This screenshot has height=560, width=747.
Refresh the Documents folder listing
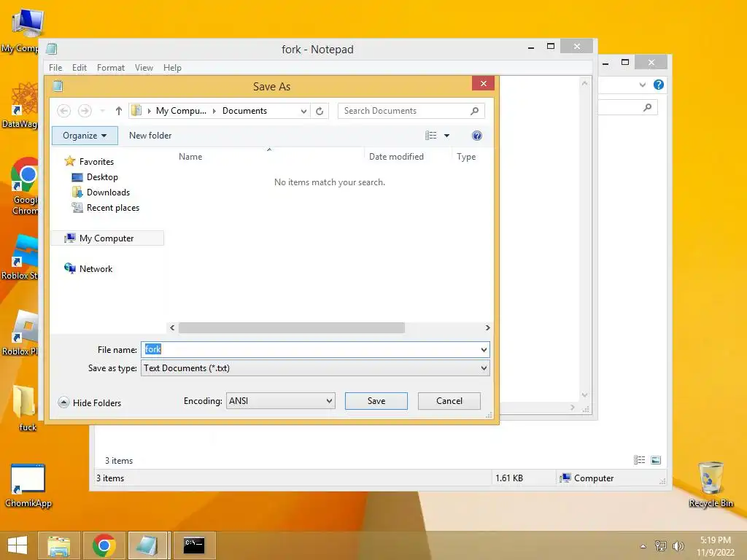coord(320,111)
